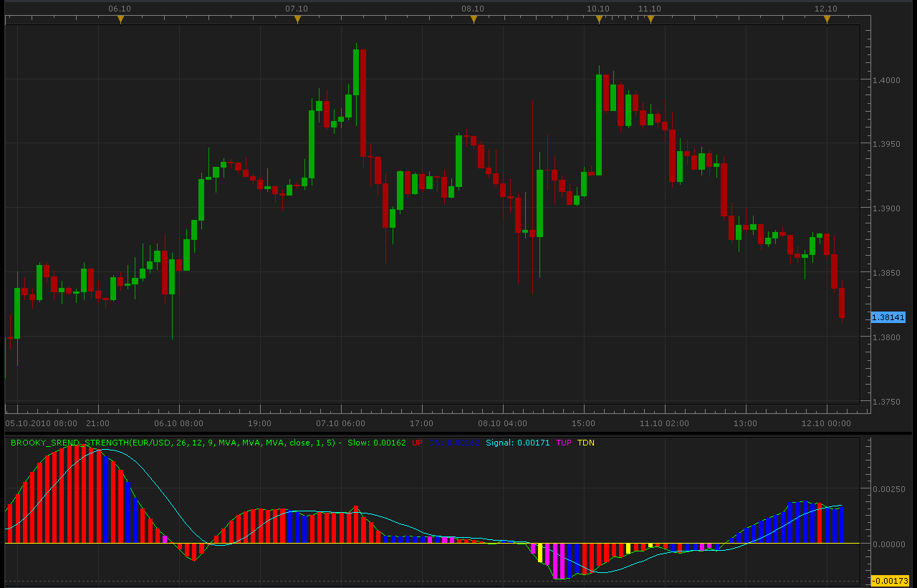Click the 11.10 02:00 time label

(x=664, y=423)
